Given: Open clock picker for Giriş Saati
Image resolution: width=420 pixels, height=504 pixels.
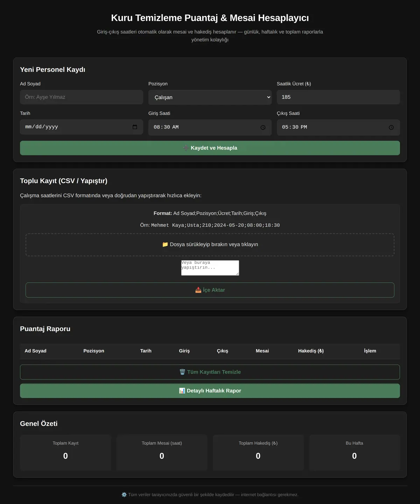Looking at the screenshot, I should [x=263, y=127].
